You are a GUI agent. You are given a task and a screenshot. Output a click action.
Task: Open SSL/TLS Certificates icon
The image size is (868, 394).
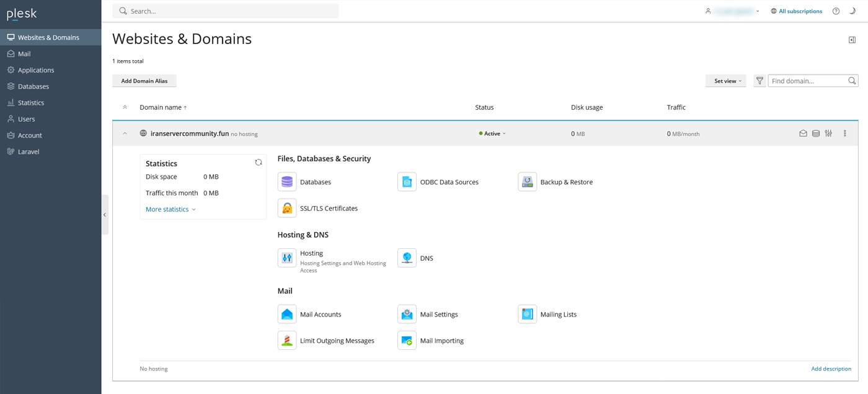(287, 208)
